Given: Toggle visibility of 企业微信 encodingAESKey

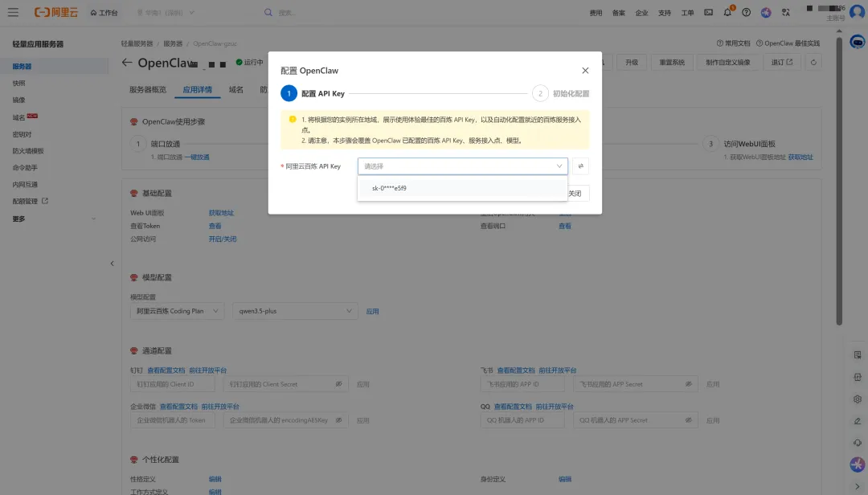Looking at the screenshot, I should point(339,419).
